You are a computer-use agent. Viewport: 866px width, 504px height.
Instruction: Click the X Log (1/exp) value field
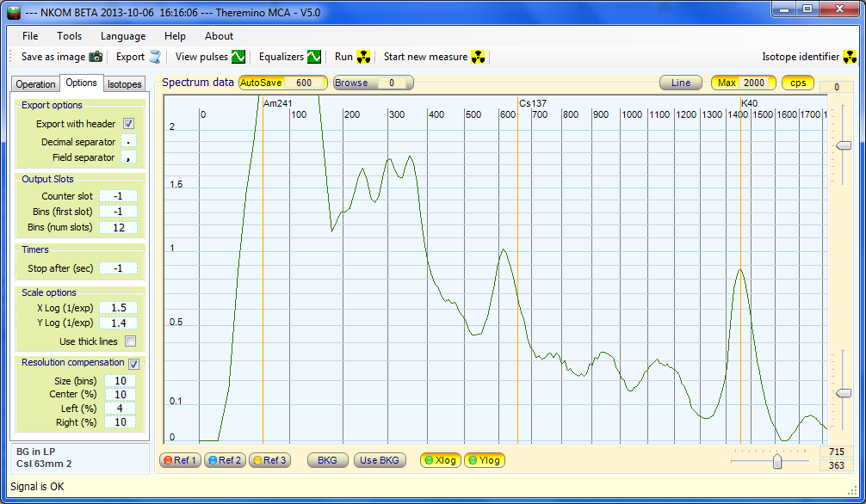coord(118,308)
